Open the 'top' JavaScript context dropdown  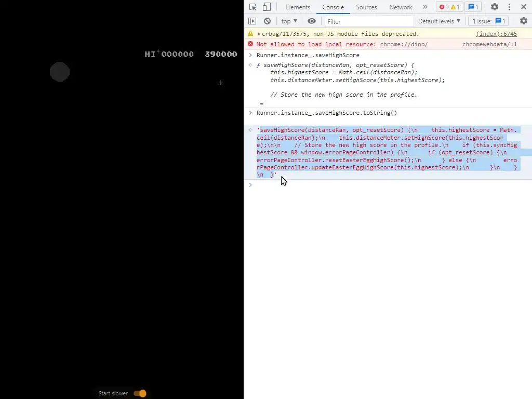289,21
